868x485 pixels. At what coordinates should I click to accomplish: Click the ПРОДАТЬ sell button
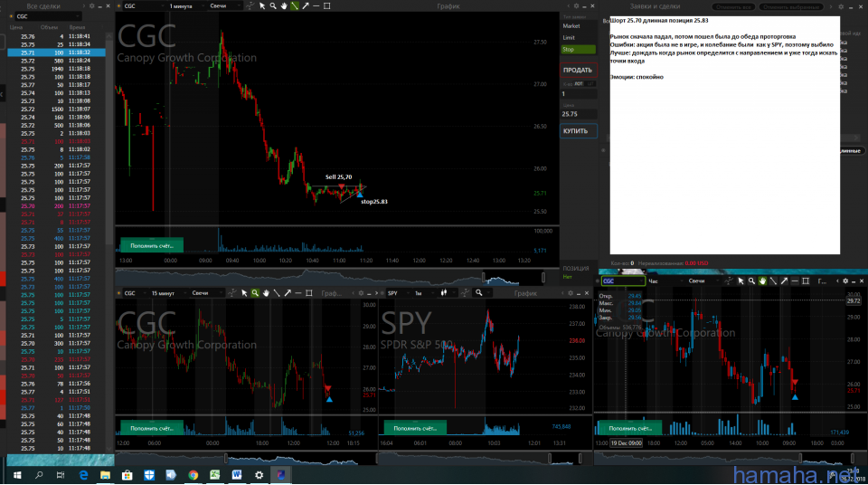578,70
